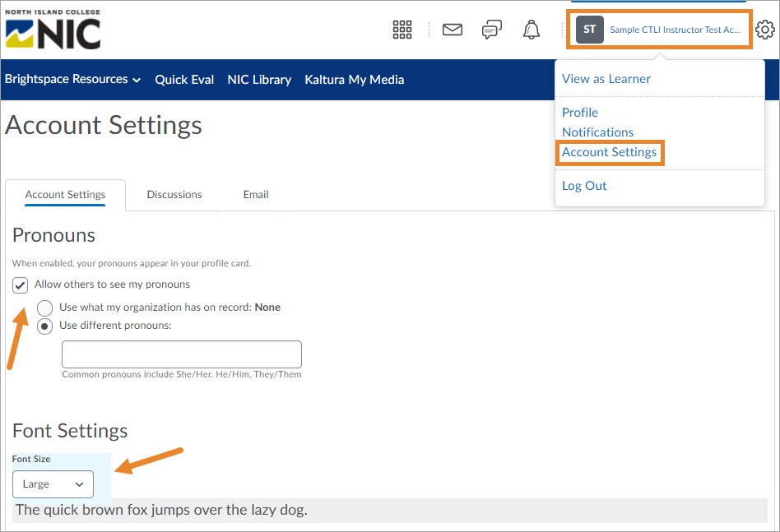The height and width of the screenshot is (532, 780).
Task: Switch to the Email tab
Action: [256, 195]
